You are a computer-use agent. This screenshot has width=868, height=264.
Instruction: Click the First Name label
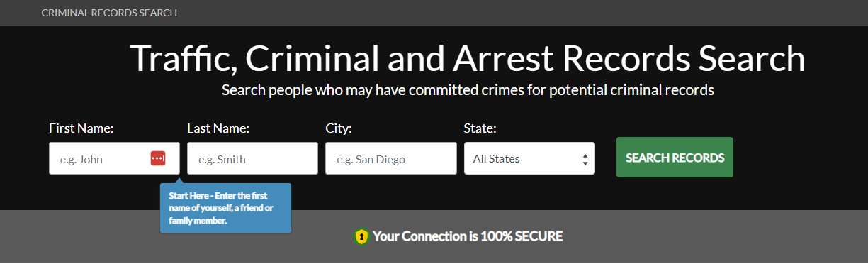click(x=81, y=128)
